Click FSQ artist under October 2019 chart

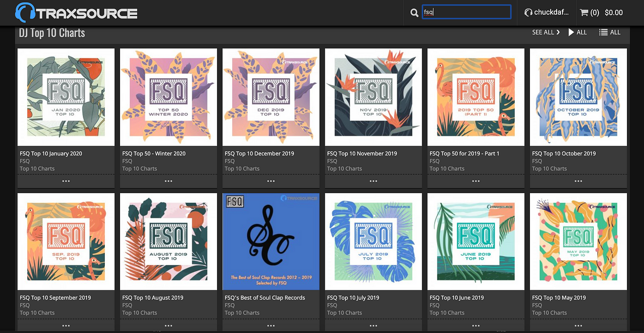[x=537, y=161]
